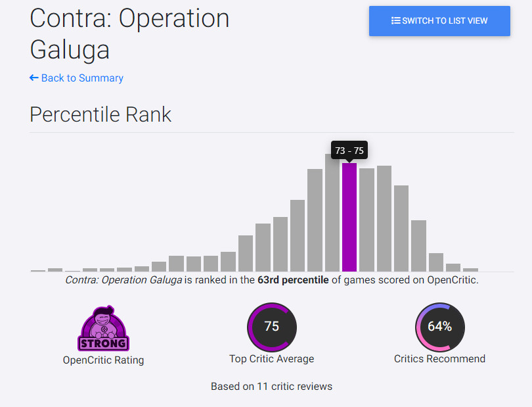
Task: Click the Percentile Rank heading
Action: point(100,114)
